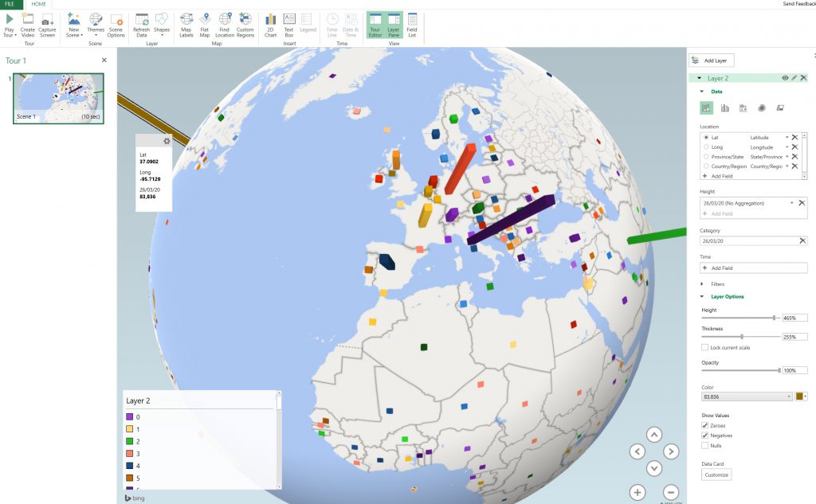Screen dimensions: 816x504
Task: Select the heat map visualization icon
Action: [762, 107]
